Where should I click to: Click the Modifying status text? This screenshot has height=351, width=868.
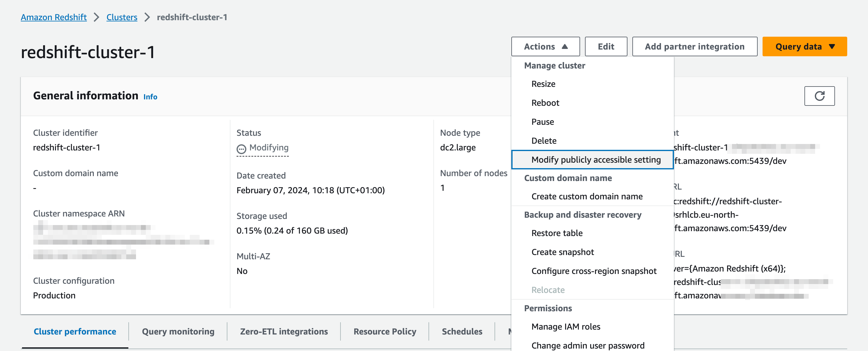[269, 148]
